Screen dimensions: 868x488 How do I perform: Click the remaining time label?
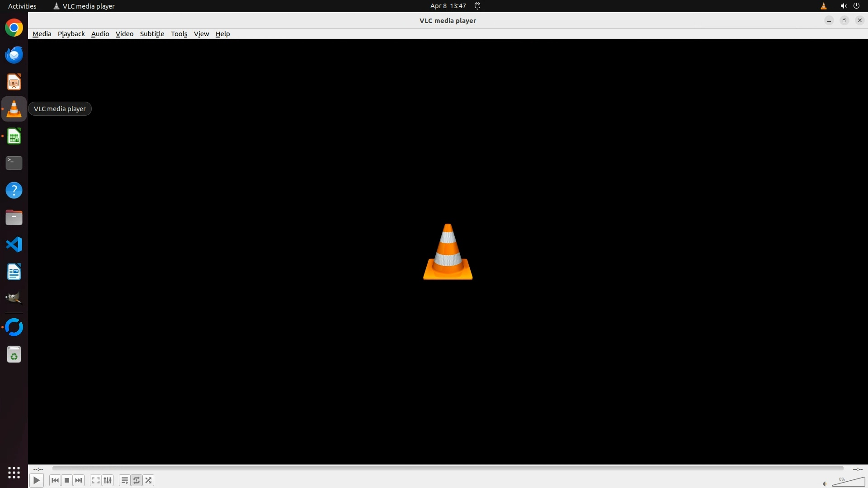tap(857, 469)
